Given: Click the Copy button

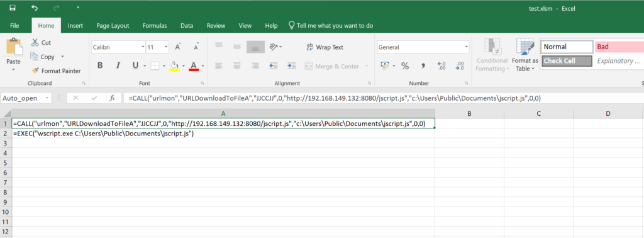Looking at the screenshot, I should 43,57.
